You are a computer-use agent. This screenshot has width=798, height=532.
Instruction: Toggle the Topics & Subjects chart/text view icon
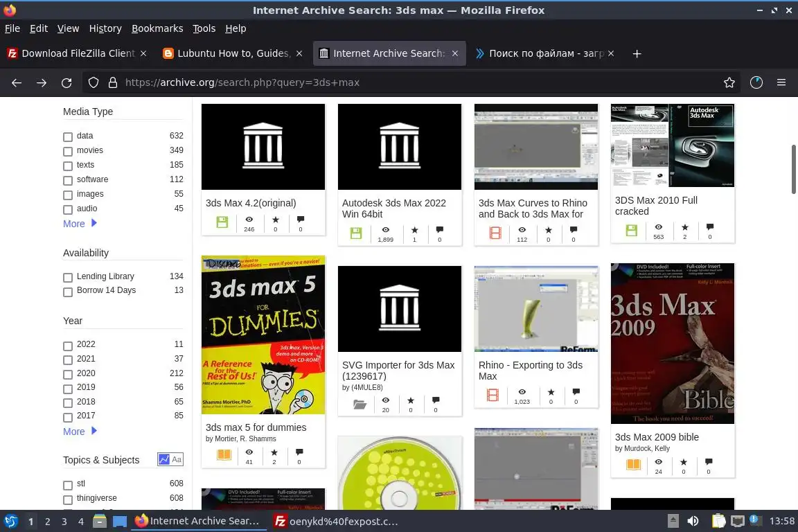(x=170, y=459)
